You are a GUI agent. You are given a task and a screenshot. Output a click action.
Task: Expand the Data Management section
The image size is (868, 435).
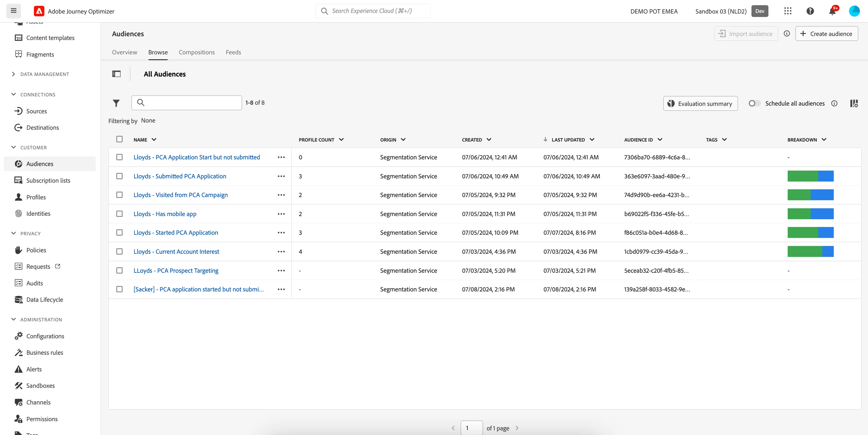point(14,74)
